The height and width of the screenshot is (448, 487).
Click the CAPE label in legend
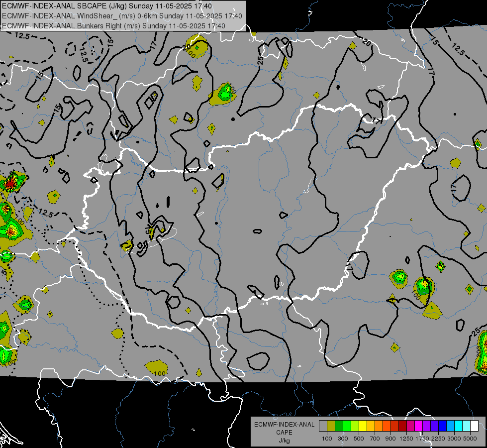[x=284, y=432]
